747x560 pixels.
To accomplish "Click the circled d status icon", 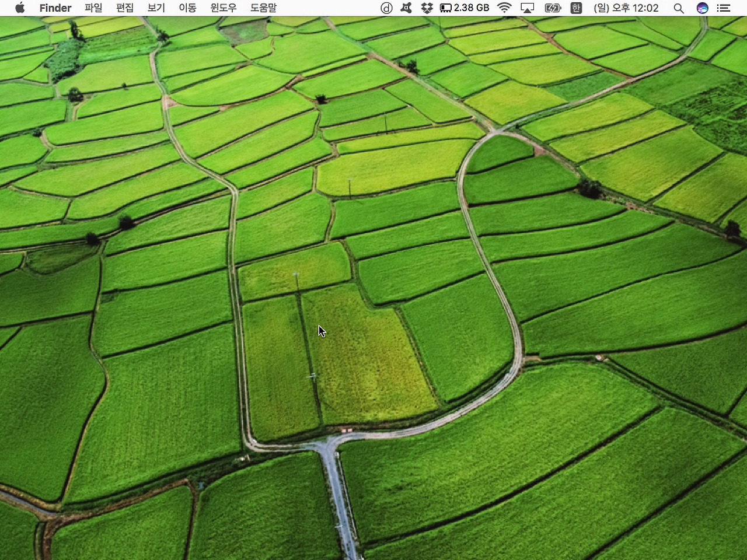I will pyautogui.click(x=386, y=8).
